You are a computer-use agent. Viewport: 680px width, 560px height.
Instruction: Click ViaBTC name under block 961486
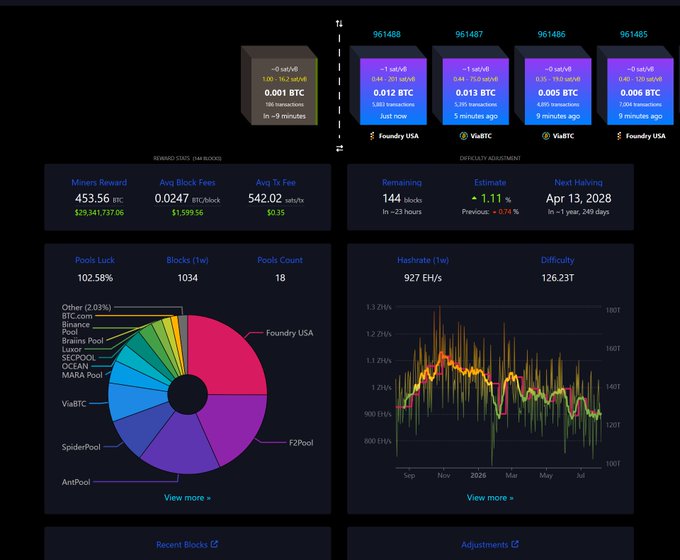point(563,136)
